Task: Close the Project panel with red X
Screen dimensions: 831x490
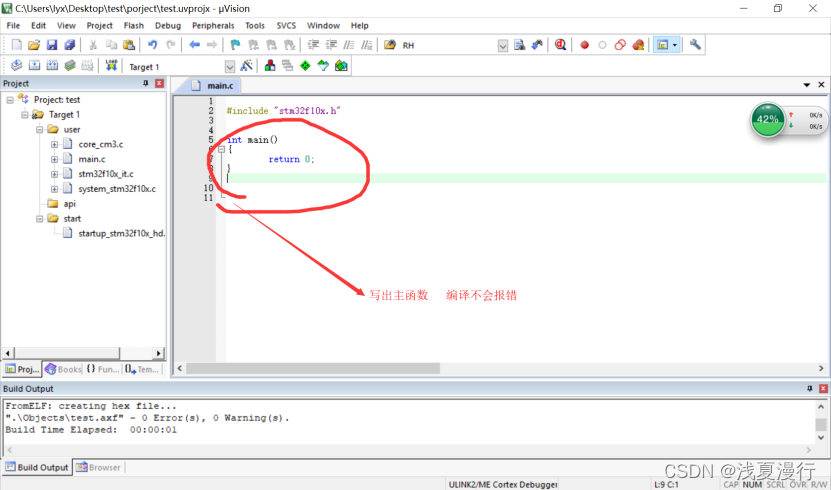Action: pos(159,83)
